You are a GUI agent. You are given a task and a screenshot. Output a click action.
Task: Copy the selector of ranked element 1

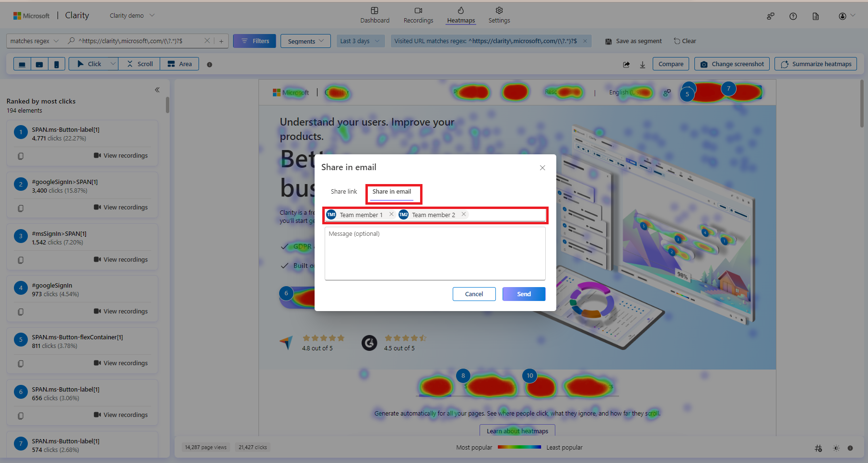[21, 156]
